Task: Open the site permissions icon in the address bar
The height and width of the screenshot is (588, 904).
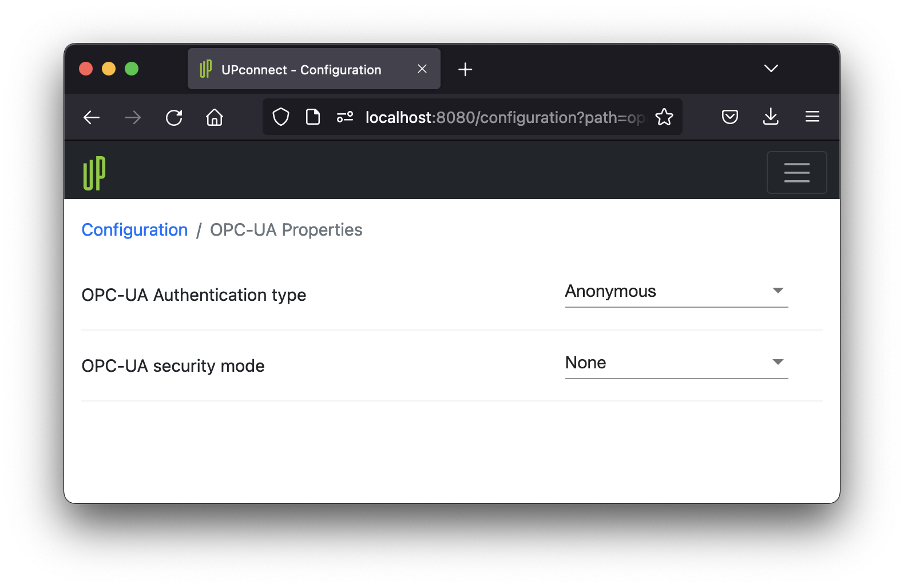Action: [x=345, y=117]
